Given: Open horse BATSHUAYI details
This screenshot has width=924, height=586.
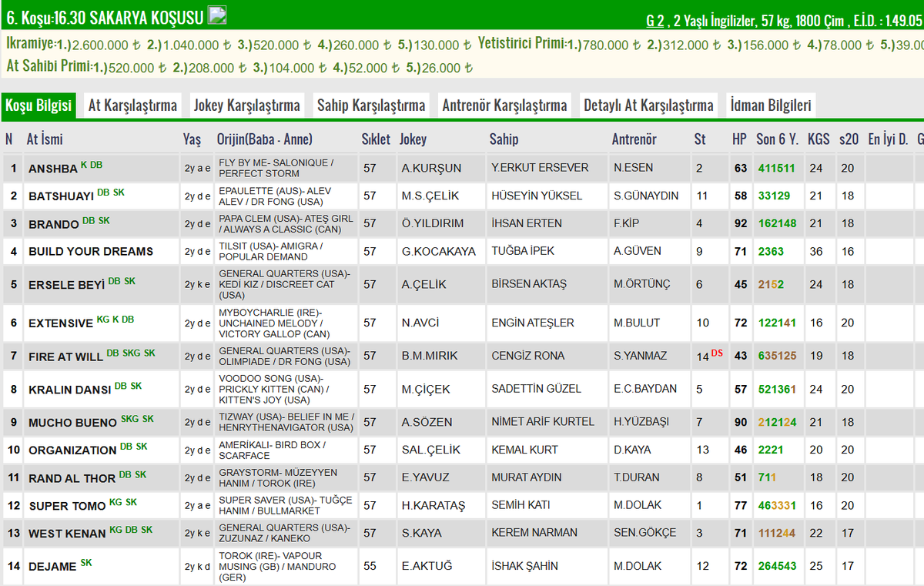Looking at the screenshot, I should click(x=61, y=196).
